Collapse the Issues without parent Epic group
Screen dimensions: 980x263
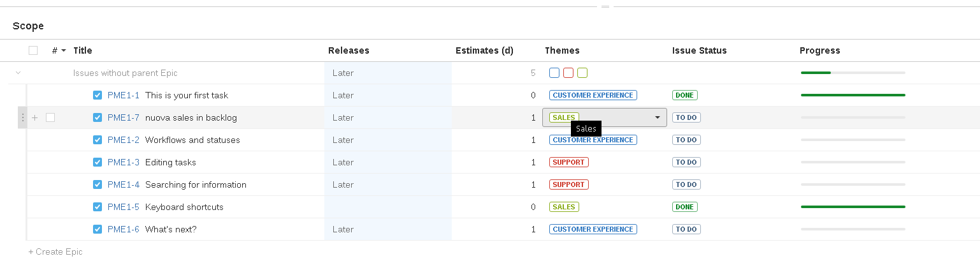[x=18, y=73]
